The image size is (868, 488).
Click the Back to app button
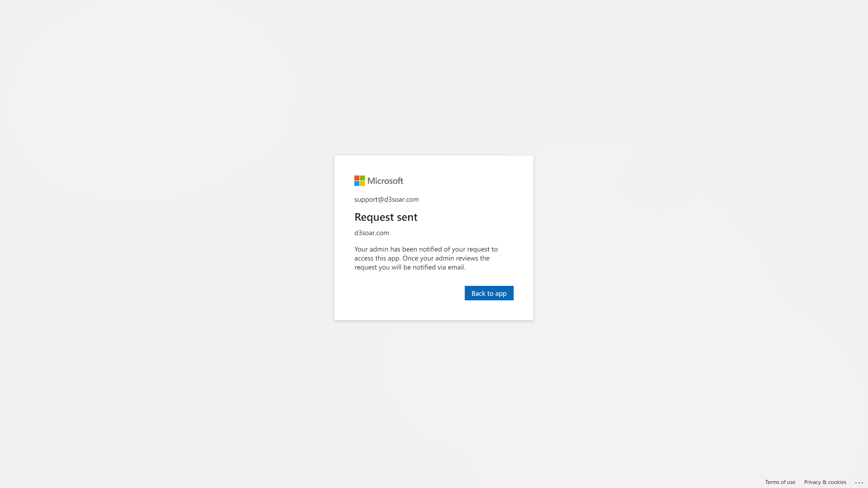(x=489, y=293)
